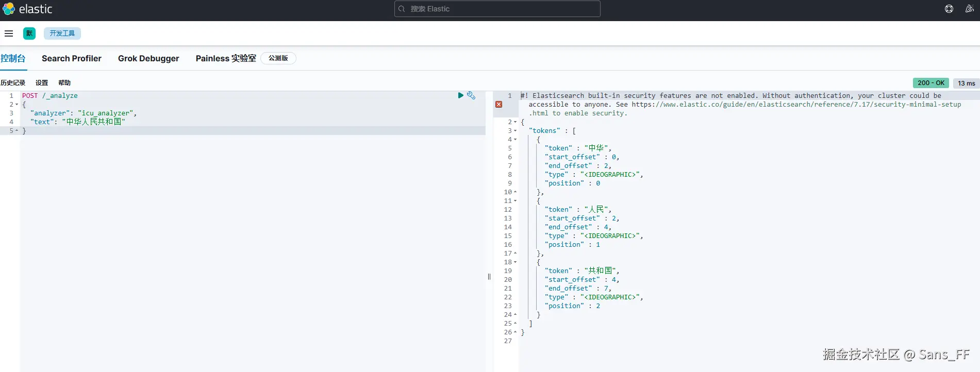Image resolution: width=980 pixels, height=372 pixels.
Task: Run the request with the play icon
Action: tap(460, 95)
